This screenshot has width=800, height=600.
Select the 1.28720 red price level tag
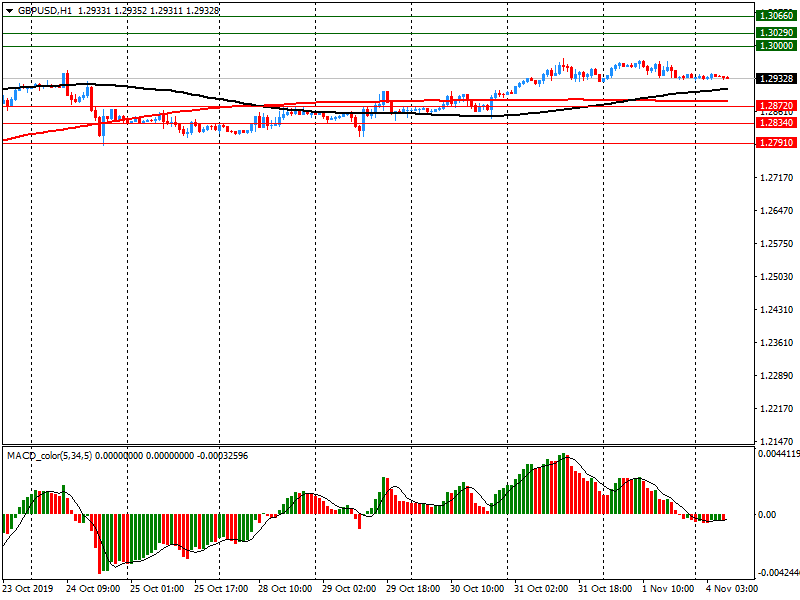click(776, 105)
